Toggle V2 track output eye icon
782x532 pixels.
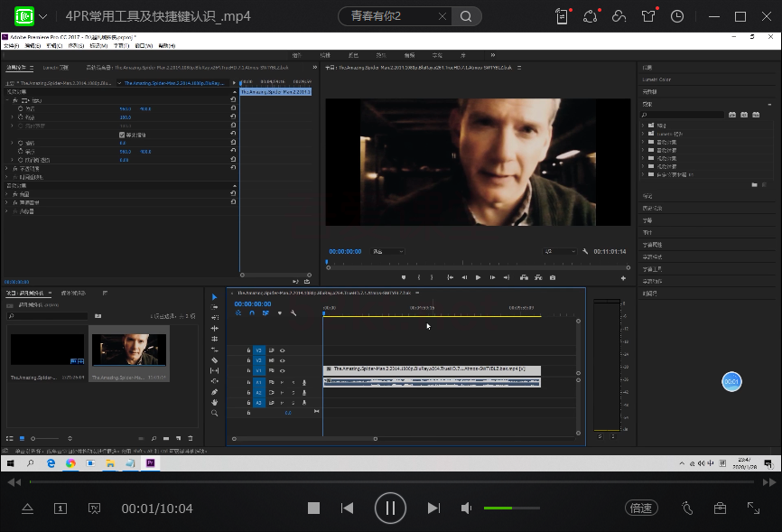click(283, 360)
